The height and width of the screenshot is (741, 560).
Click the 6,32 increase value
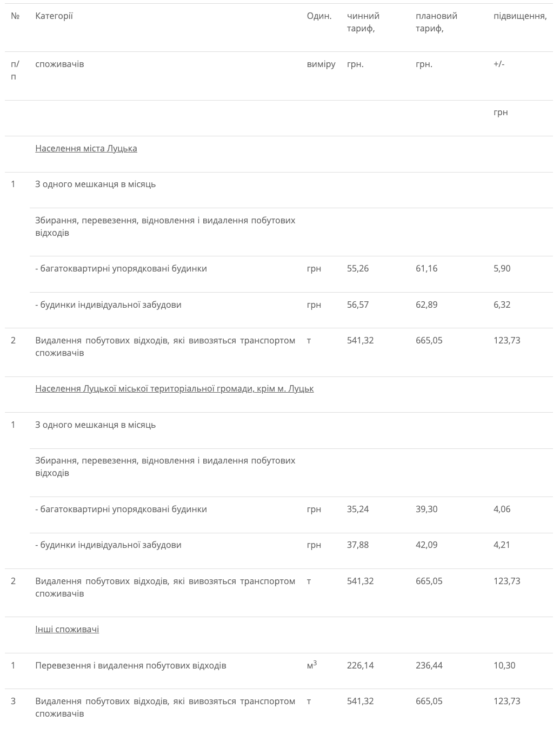[502, 305]
